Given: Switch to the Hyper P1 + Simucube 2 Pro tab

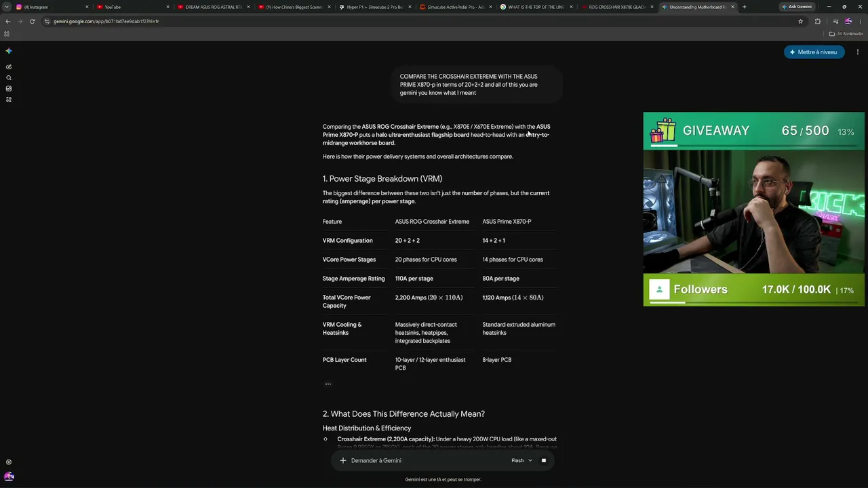Looking at the screenshot, I should pyautogui.click(x=374, y=7).
